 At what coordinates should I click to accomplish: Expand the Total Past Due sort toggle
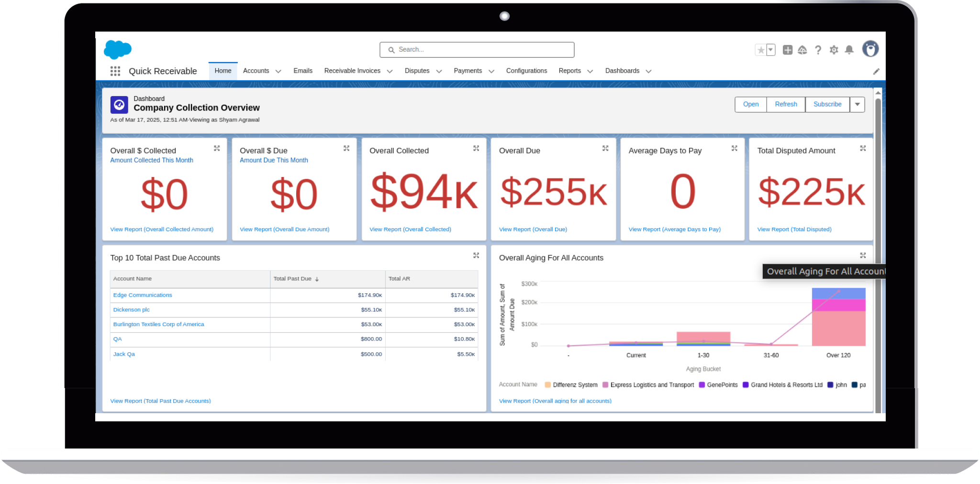[x=316, y=278]
